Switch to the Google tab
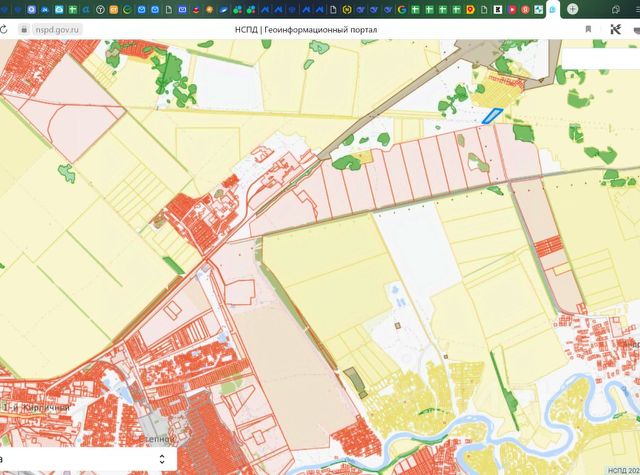Viewport: 640px width, 475px height. coord(402,9)
